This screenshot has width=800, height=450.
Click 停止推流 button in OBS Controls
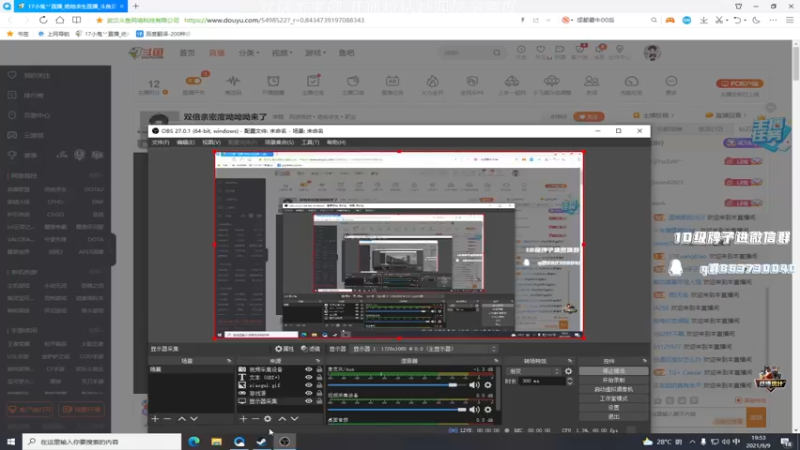(x=613, y=371)
